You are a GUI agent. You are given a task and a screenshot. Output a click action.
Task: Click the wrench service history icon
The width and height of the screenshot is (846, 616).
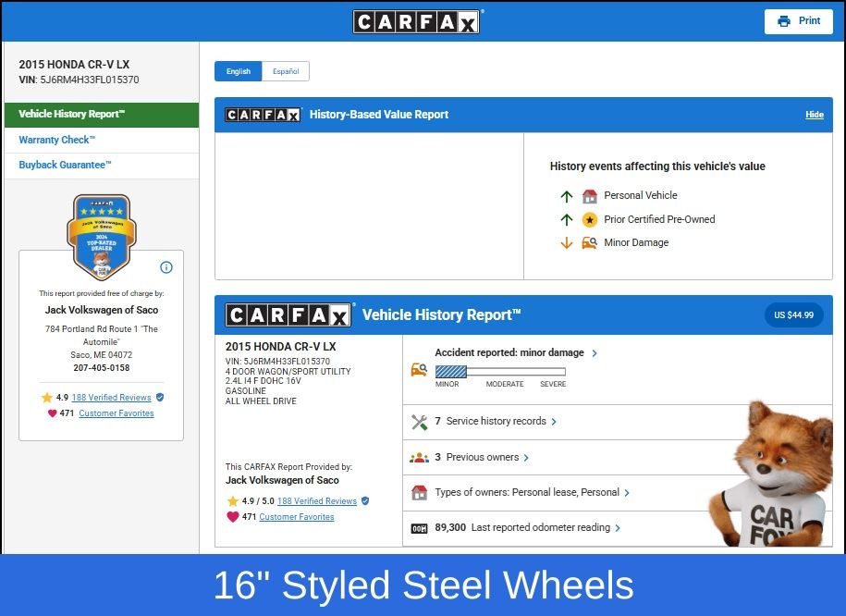[x=419, y=422]
